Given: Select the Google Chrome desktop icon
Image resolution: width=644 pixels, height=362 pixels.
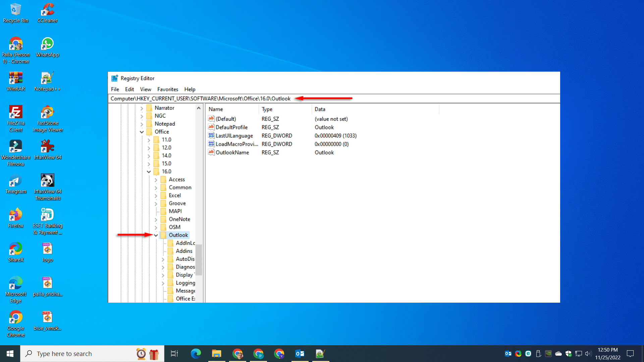Looking at the screenshot, I should click(15, 324).
